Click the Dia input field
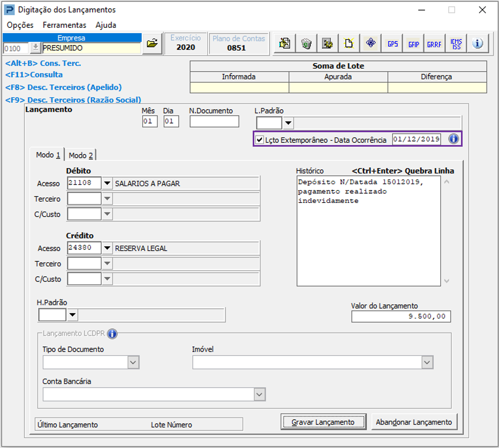Image resolution: width=499 pixels, height=448 pixels. coord(171,121)
